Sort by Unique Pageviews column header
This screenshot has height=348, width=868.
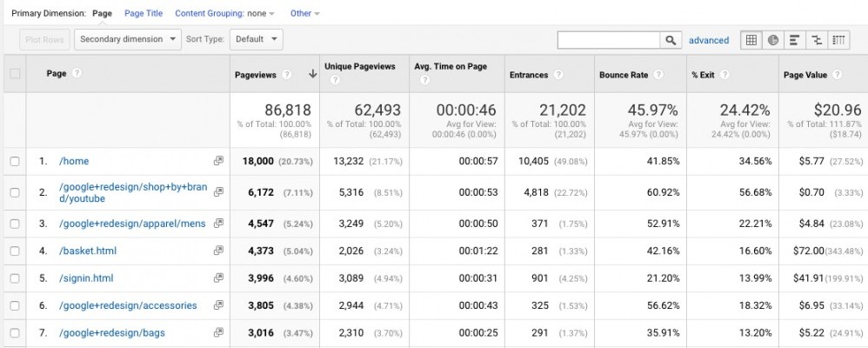tap(360, 66)
